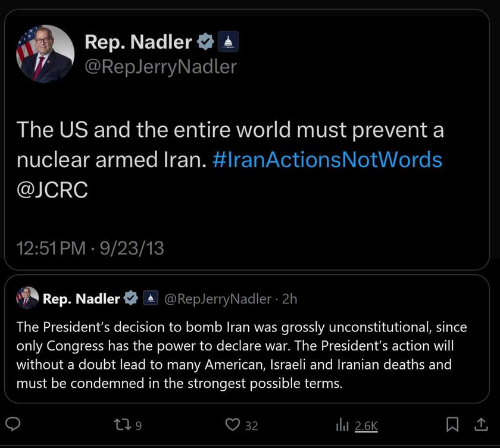Like the tweet with the heart icon
500x448 pixels.
(x=233, y=425)
